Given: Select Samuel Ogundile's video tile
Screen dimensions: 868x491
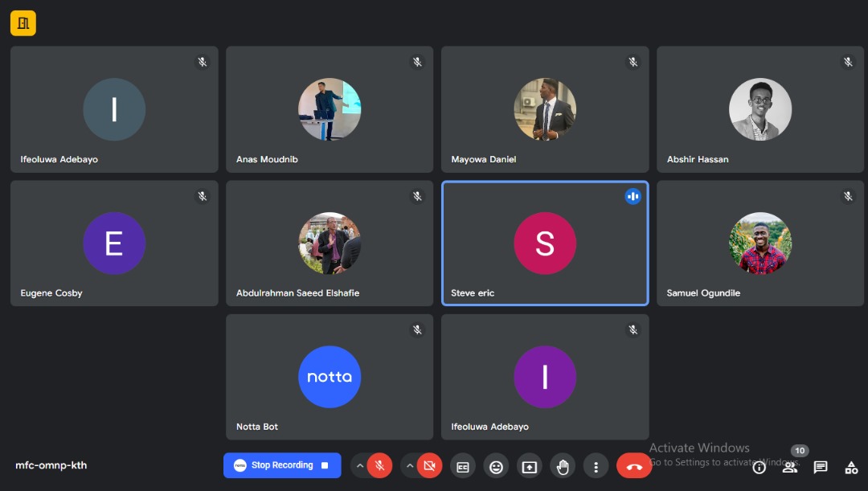Looking at the screenshot, I should click(759, 243).
